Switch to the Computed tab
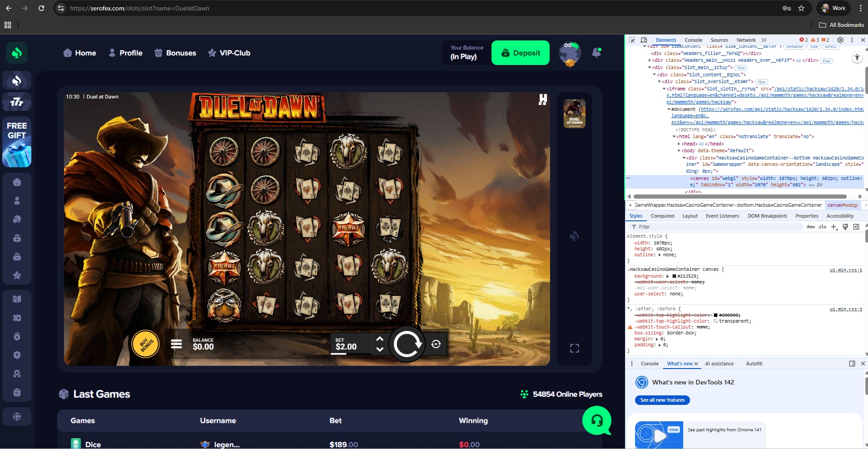This screenshot has width=868, height=449. click(x=662, y=216)
